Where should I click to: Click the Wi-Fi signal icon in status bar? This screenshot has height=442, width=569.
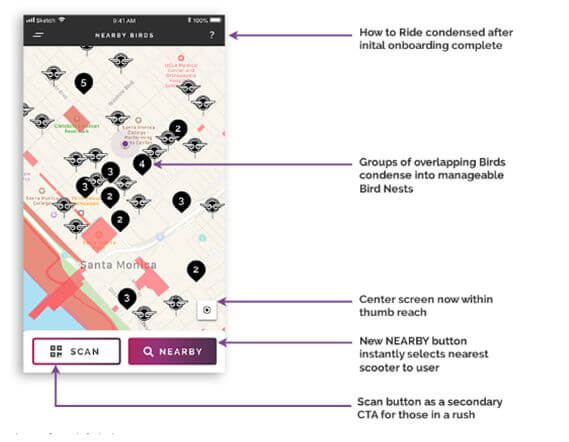tap(62, 19)
